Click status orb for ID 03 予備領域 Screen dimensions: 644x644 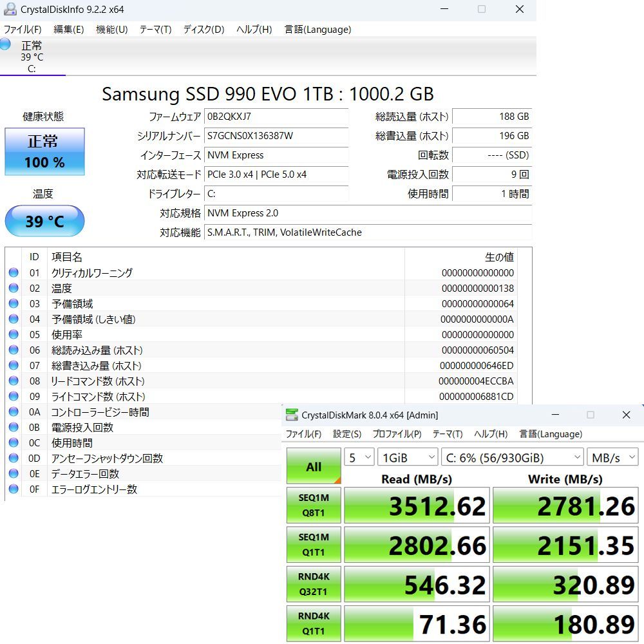[x=14, y=303]
